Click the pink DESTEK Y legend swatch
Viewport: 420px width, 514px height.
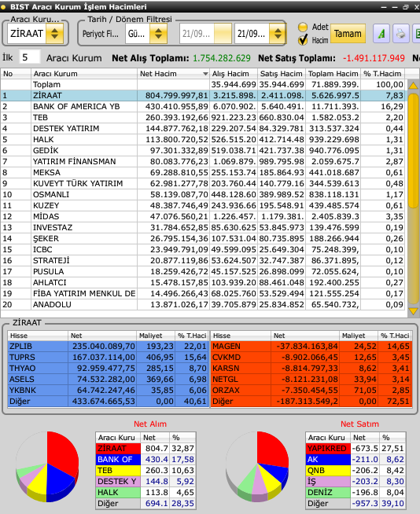point(118,481)
